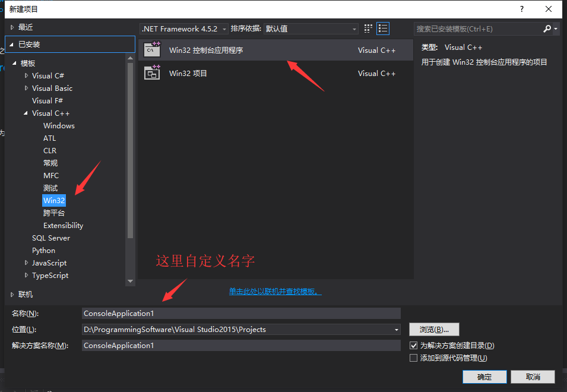The width and height of the screenshot is (567, 392).
Task: Uncheck 为解决方案创建目录
Action: pos(414,345)
